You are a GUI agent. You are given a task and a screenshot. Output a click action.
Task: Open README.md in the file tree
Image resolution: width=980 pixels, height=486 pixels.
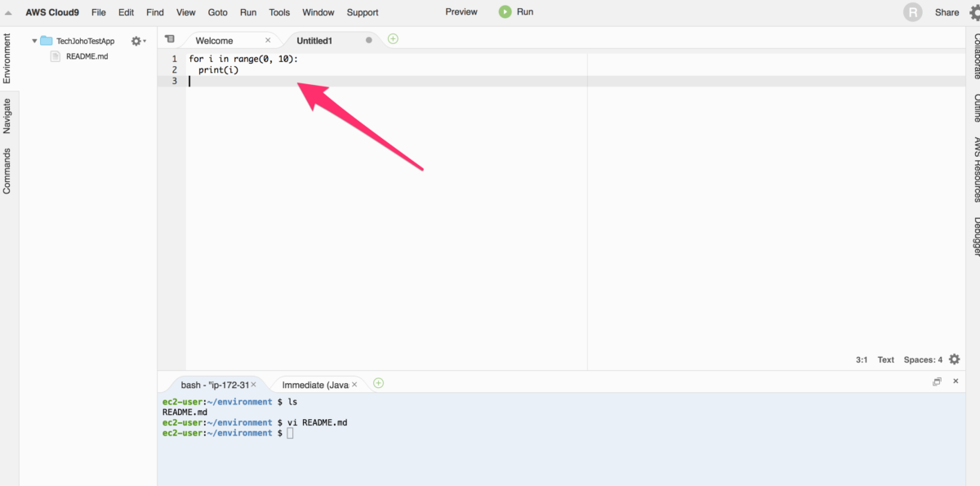pyautogui.click(x=87, y=56)
